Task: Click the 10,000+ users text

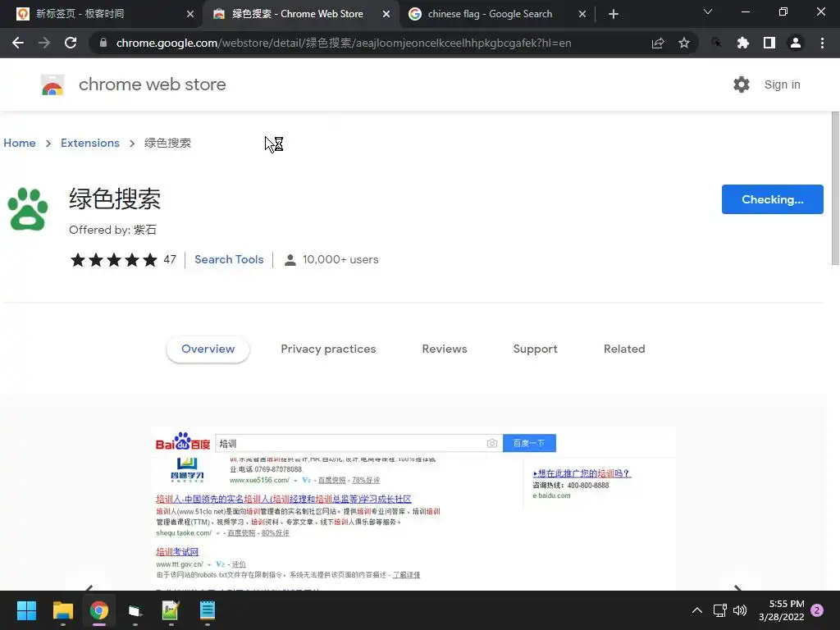Action: tap(340, 259)
